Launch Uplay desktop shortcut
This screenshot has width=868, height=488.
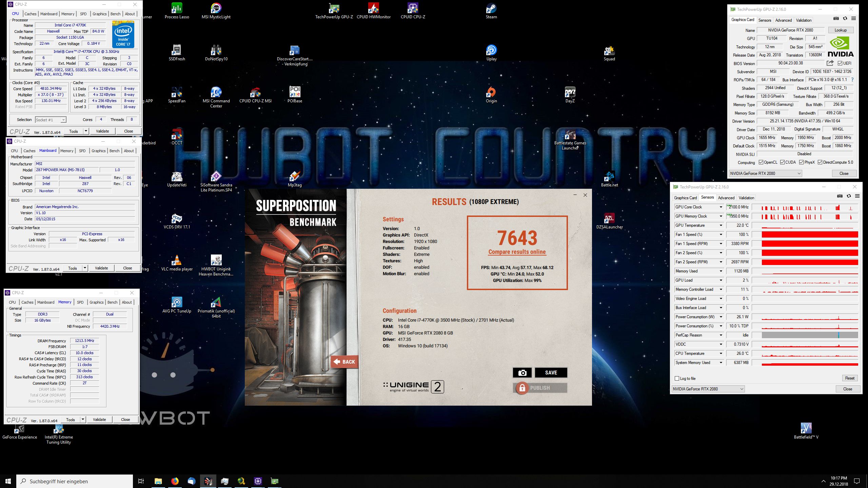pos(491,53)
